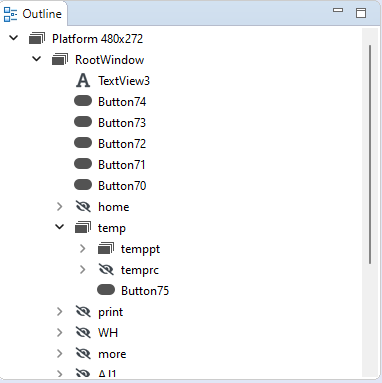Toggle the hidden-eye icon of WH

[x=83, y=333]
